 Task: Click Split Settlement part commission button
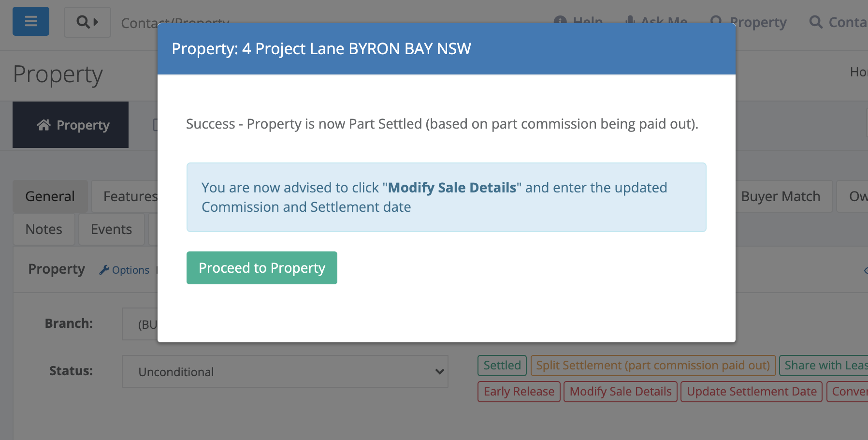(x=653, y=366)
